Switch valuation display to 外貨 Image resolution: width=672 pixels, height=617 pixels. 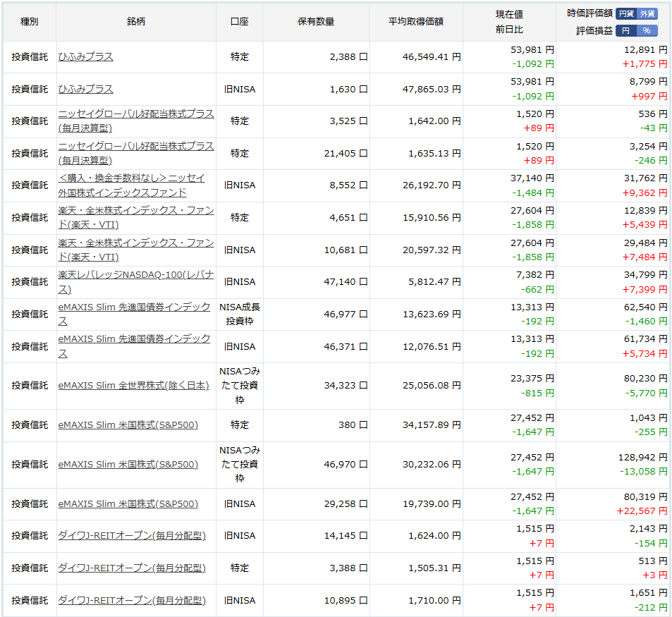tap(647, 13)
